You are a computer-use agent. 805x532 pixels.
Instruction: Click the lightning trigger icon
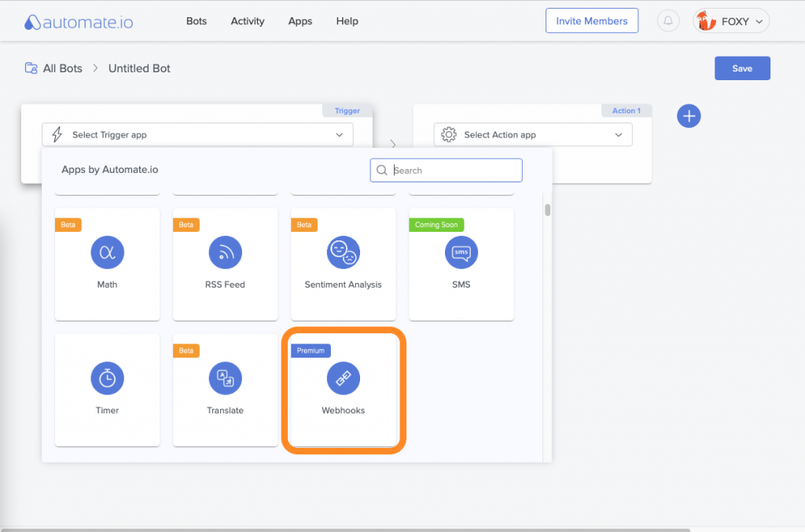point(57,134)
